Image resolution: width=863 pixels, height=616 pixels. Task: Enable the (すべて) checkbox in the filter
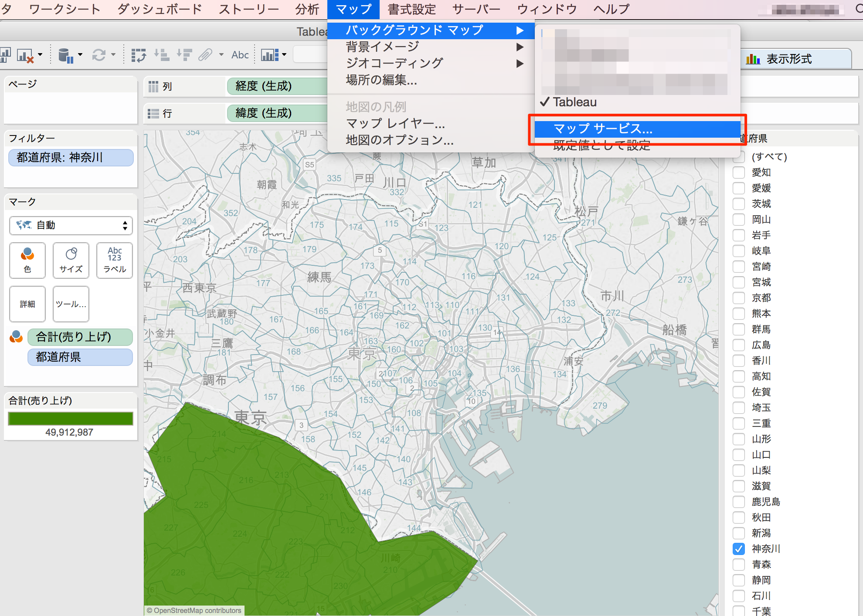(x=738, y=157)
